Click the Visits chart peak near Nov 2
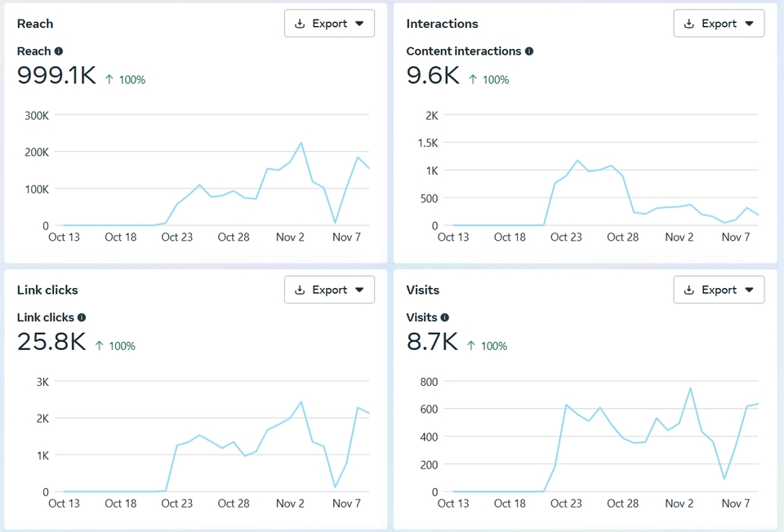Image resolution: width=784 pixels, height=532 pixels. tap(690, 388)
